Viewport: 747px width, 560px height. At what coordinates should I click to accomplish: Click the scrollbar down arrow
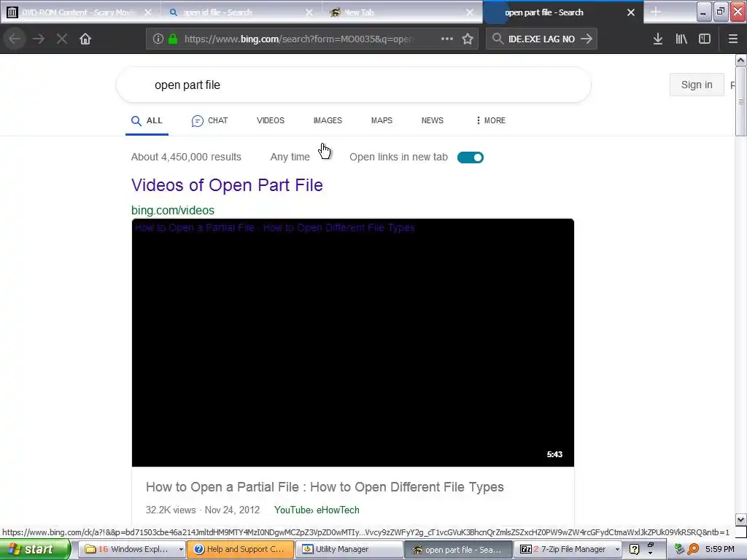click(740, 519)
